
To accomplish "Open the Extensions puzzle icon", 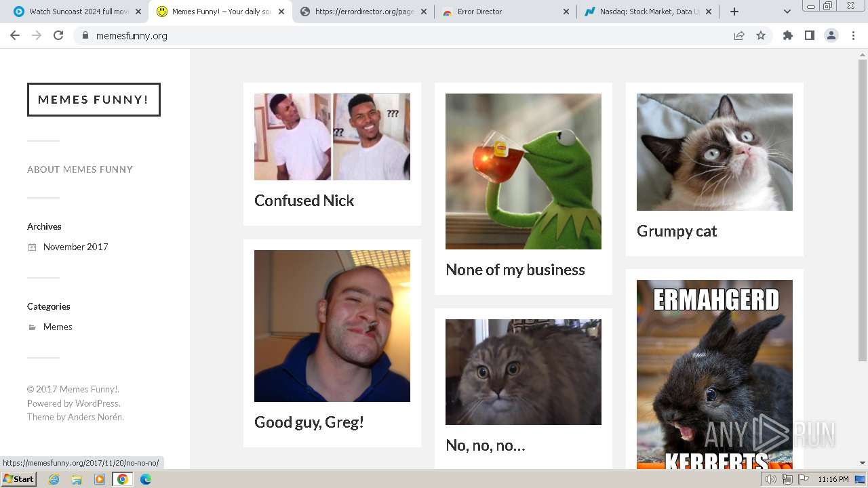I will (787, 35).
